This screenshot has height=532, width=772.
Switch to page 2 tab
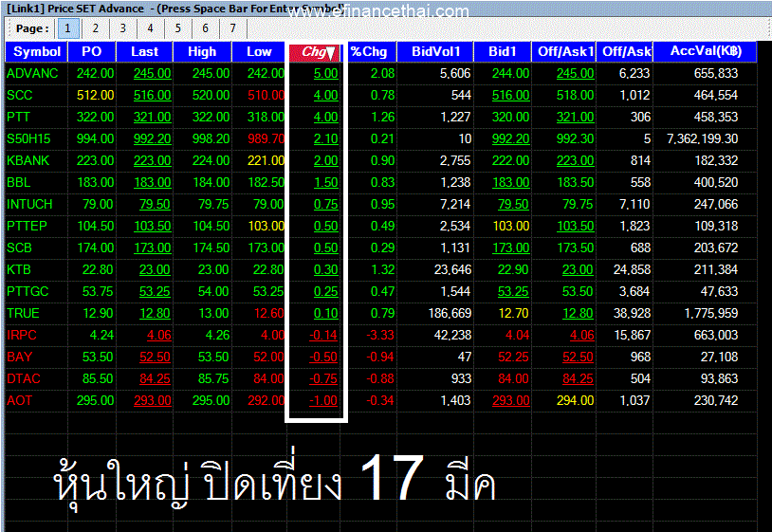[96, 28]
